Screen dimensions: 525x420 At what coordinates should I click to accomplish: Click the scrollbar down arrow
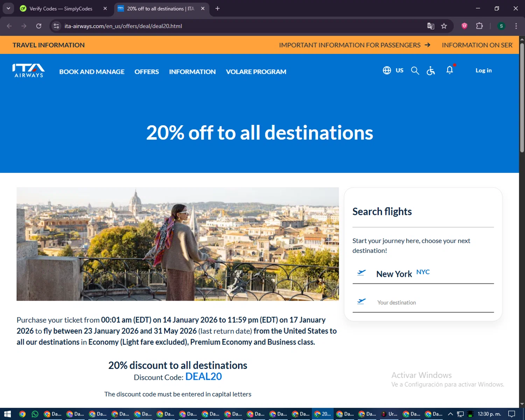(x=522, y=404)
